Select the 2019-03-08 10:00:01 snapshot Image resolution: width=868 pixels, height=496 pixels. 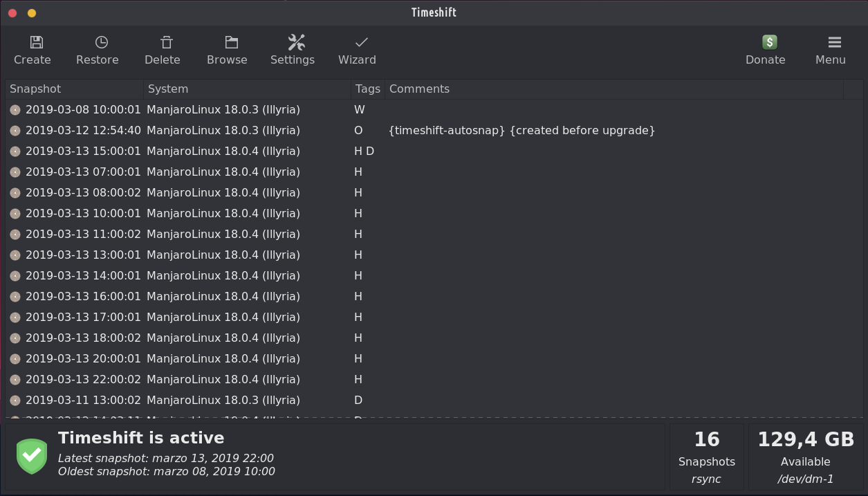point(83,110)
